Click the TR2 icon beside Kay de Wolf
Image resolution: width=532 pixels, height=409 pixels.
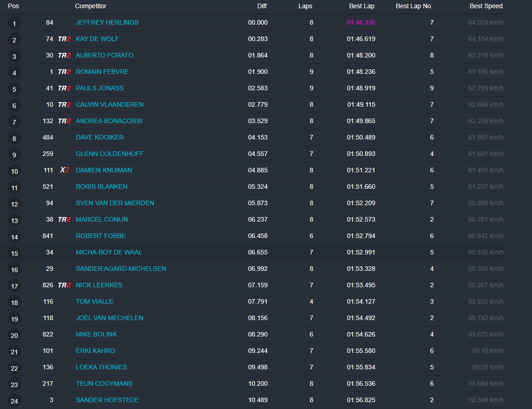(x=64, y=39)
